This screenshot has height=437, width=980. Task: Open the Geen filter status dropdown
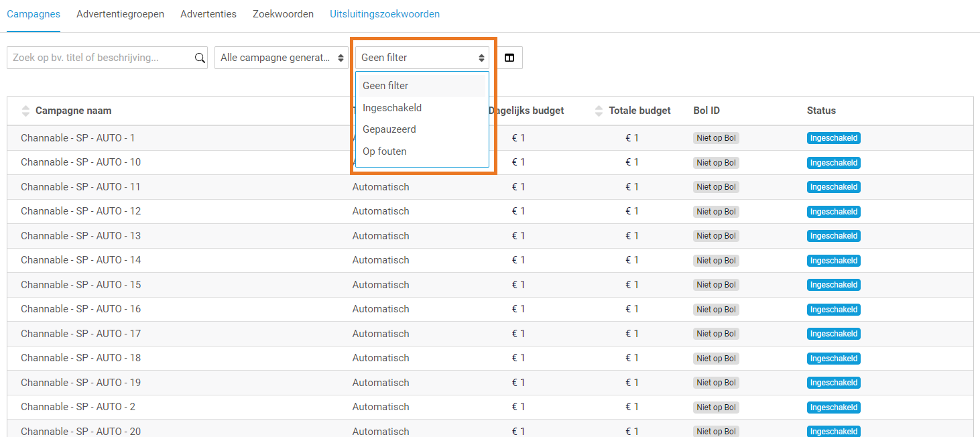pyautogui.click(x=422, y=58)
